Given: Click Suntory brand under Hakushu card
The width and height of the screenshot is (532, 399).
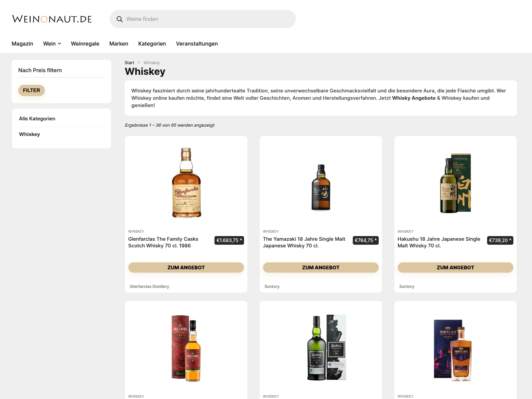Looking at the screenshot, I should [x=407, y=287].
